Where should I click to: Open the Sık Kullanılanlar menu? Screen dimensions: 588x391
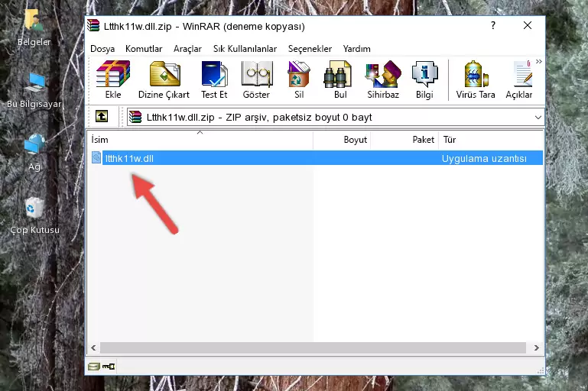(x=245, y=49)
